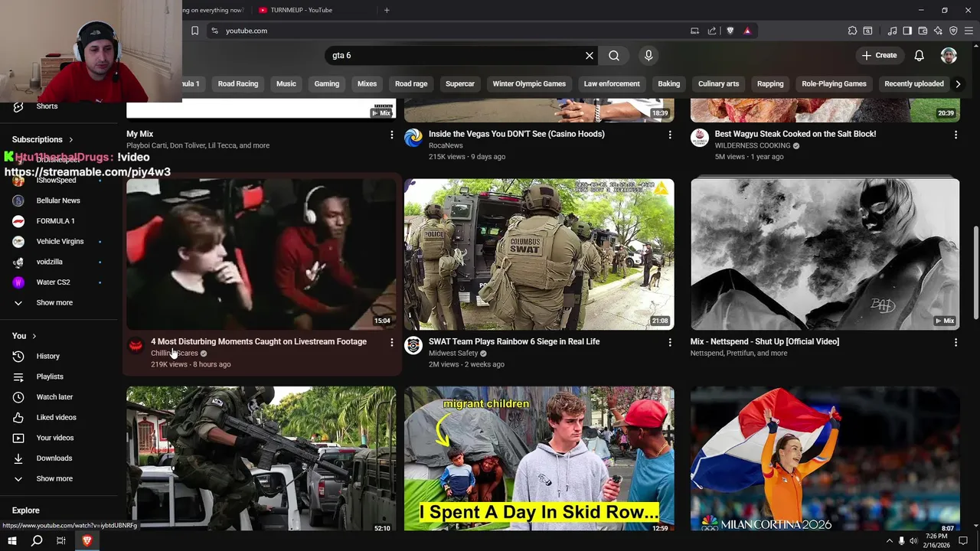Viewport: 980px width, 551px height.
Task: Open Chilling Scares channel avatar
Action: 136,345
